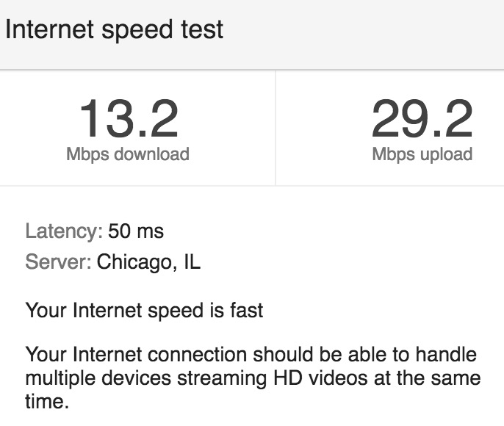Click the word fast in the result
The width and height of the screenshot is (504, 426).
click(x=248, y=311)
